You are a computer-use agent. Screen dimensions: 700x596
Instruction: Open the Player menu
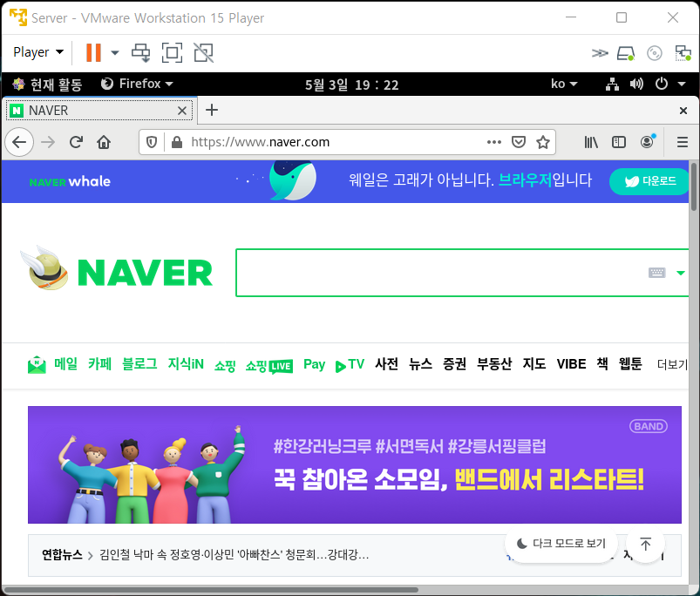click(x=38, y=52)
